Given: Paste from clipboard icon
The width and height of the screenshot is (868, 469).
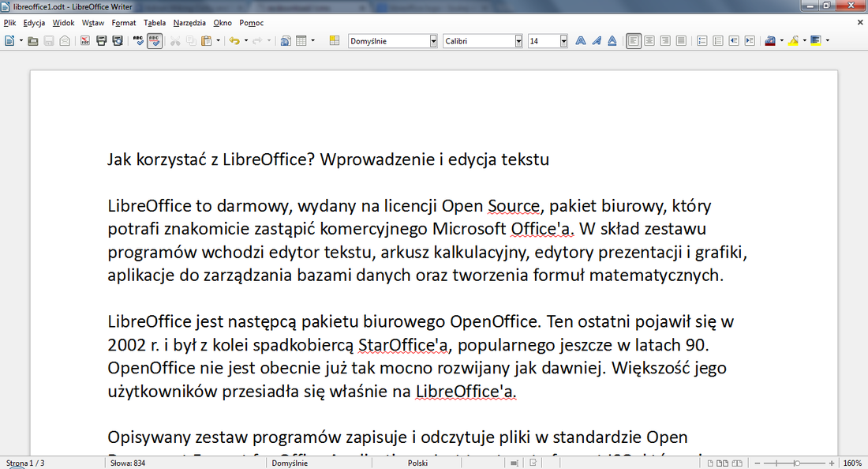Looking at the screenshot, I should point(207,40).
